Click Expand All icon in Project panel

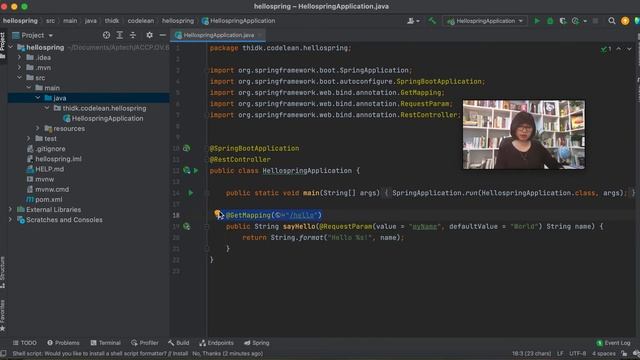120,35
